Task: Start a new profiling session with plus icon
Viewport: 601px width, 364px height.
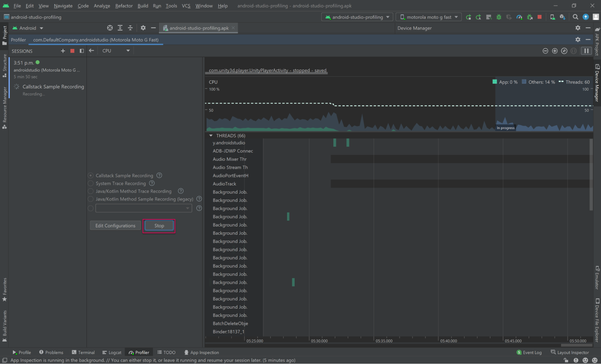Action: pos(63,51)
